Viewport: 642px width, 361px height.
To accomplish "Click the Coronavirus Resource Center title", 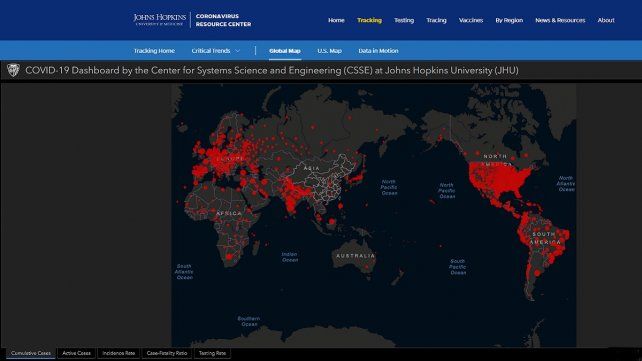I will [x=223, y=20].
